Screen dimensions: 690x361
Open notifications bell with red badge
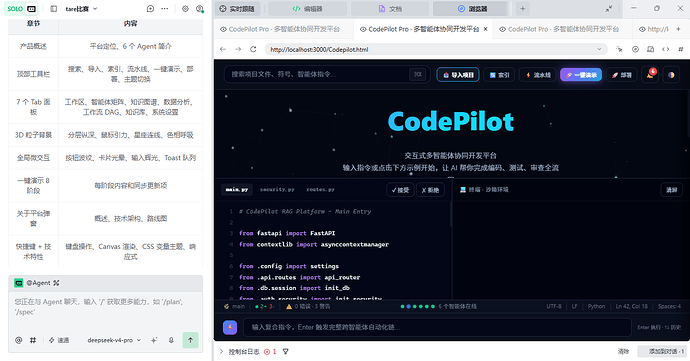650,74
